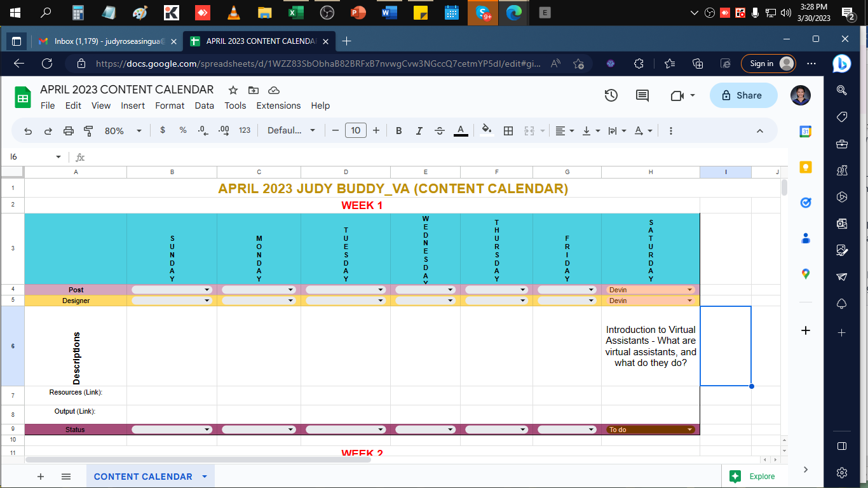This screenshot has height=488, width=868.
Task: Click the Print icon
Action: [x=69, y=131]
